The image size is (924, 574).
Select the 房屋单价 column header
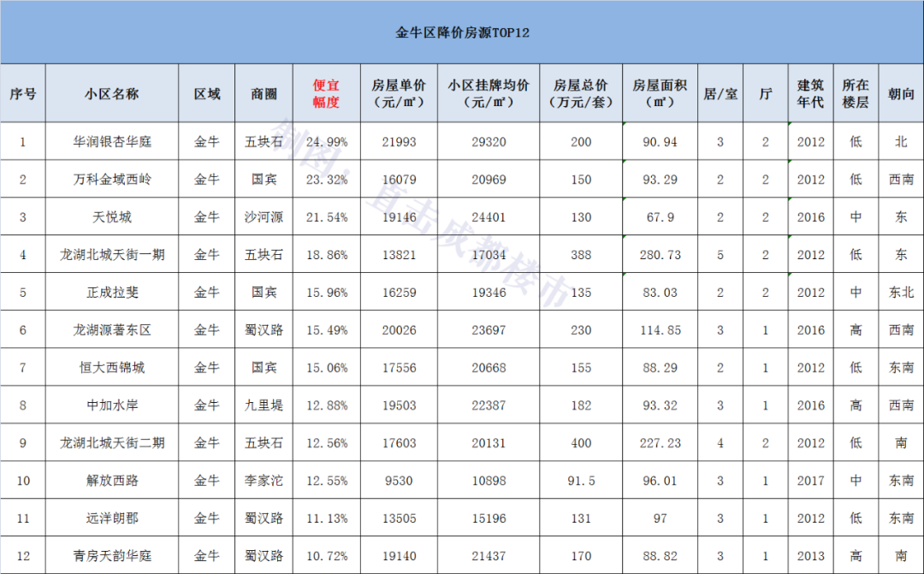(399, 94)
